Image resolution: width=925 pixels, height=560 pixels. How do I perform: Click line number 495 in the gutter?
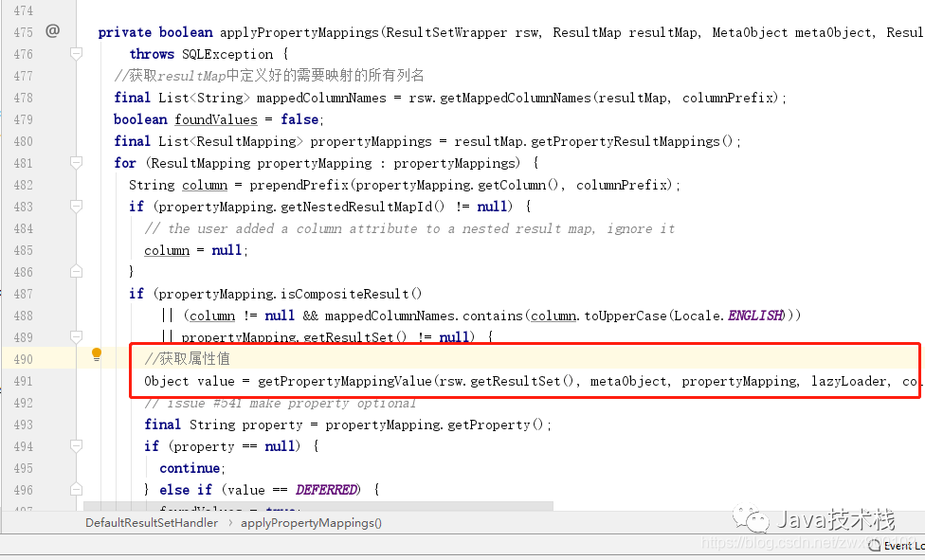pos(24,468)
